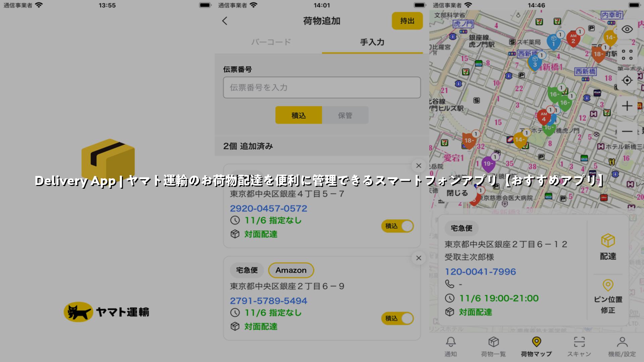Image resolution: width=644 pixels, height=362 pixels.
Task: Remove the 銀座4丁目5-7 parcel card
Action: tap(419, 166)
